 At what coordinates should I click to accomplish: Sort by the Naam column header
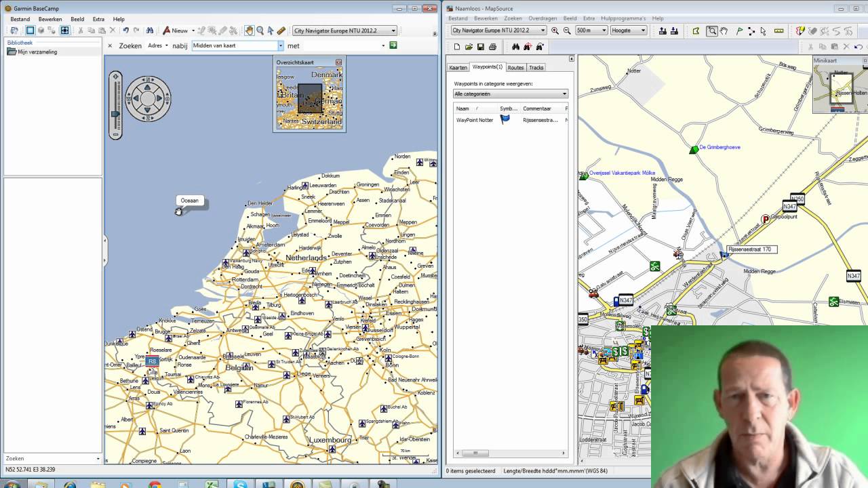coord(475,108)
